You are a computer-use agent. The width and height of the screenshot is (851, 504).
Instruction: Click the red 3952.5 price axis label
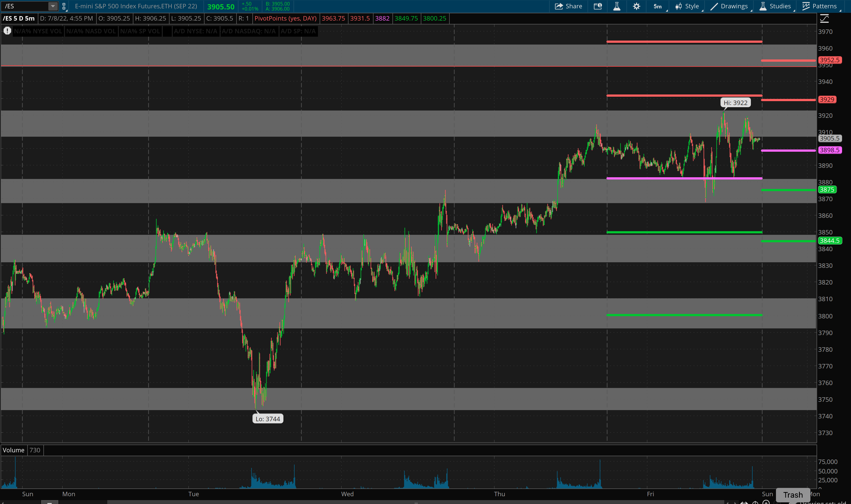[x=829, y=60]
